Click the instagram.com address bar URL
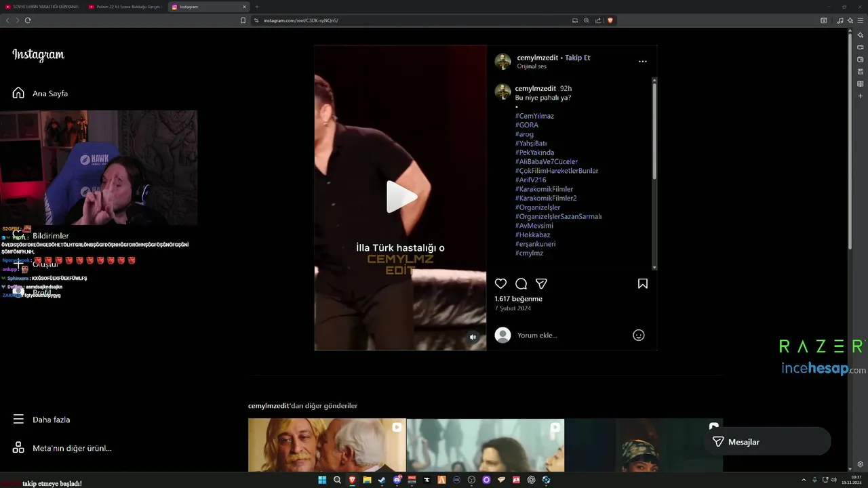 [300, 20]
